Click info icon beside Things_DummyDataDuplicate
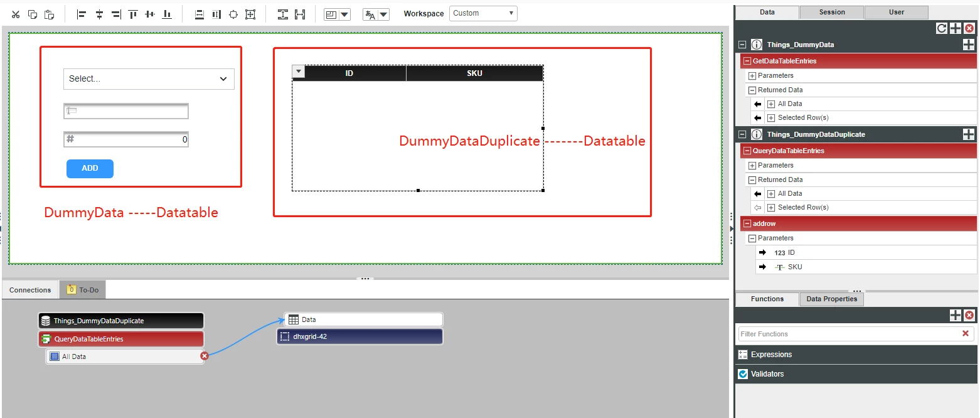This screenshot has height=418, width=980. 757,134
